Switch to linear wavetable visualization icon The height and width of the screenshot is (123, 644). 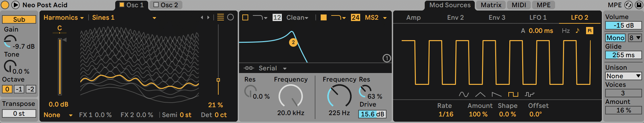pyautogui.click(x=221, y=17)
